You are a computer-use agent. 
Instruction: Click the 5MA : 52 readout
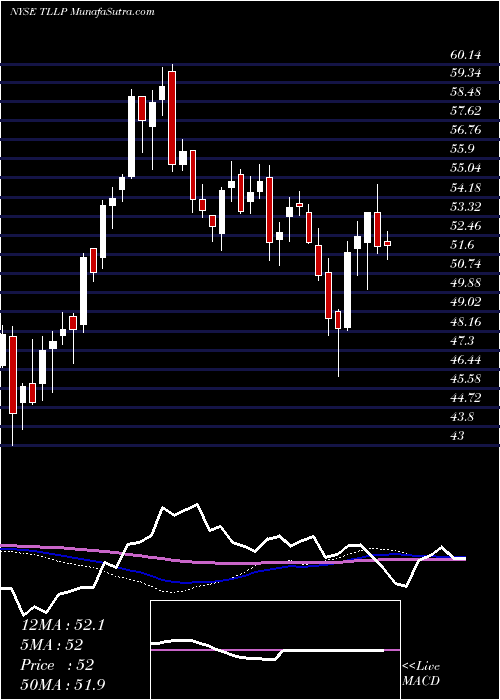coord(52,645)
